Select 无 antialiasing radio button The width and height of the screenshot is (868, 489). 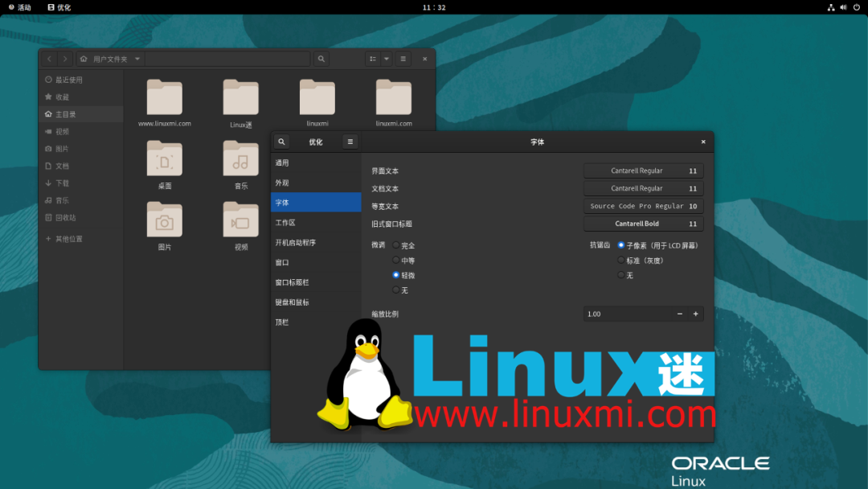coord(621,275)
